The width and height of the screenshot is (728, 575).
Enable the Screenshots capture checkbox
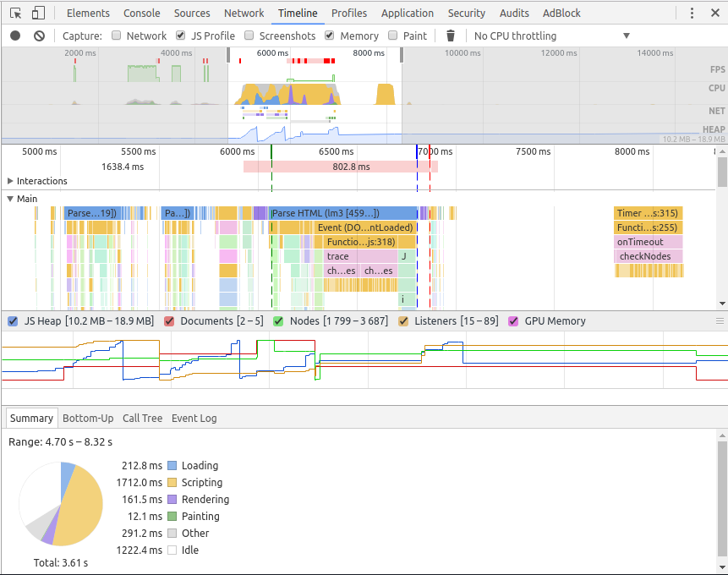click(x=249, y=36)
